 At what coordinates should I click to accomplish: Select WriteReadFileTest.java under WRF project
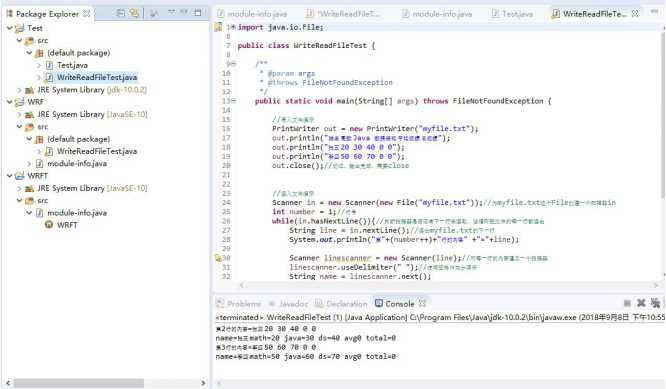click(x=97, y=151)
